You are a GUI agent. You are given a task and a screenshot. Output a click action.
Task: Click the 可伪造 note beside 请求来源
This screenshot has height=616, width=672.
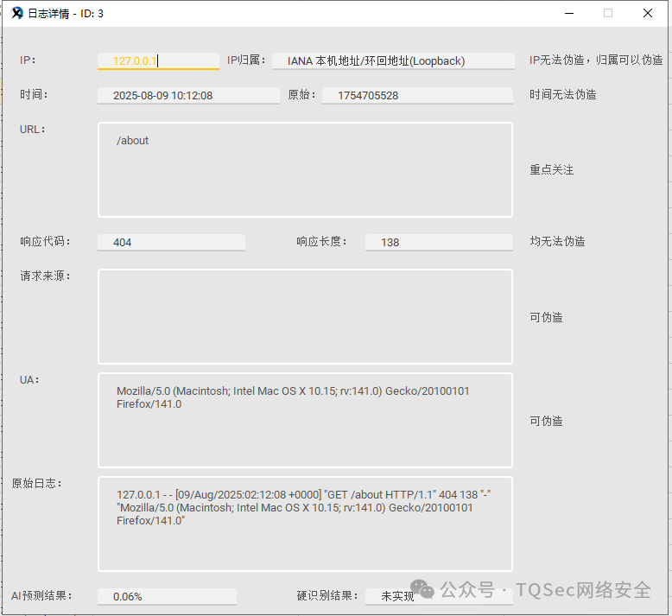click(x=546, y=317)
